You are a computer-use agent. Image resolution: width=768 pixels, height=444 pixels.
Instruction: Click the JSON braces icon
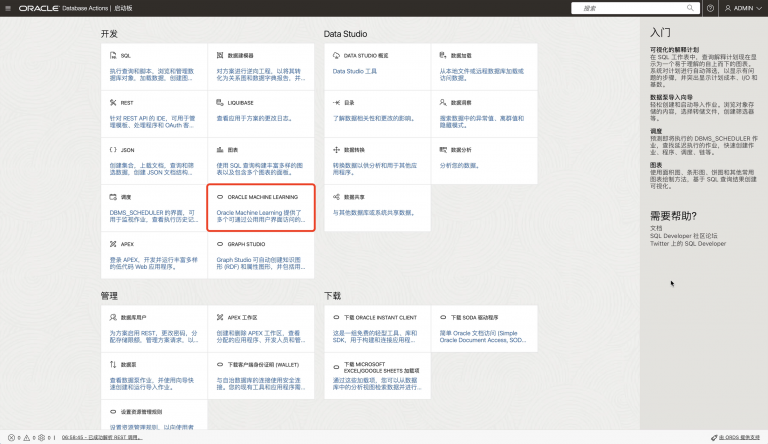113,149
